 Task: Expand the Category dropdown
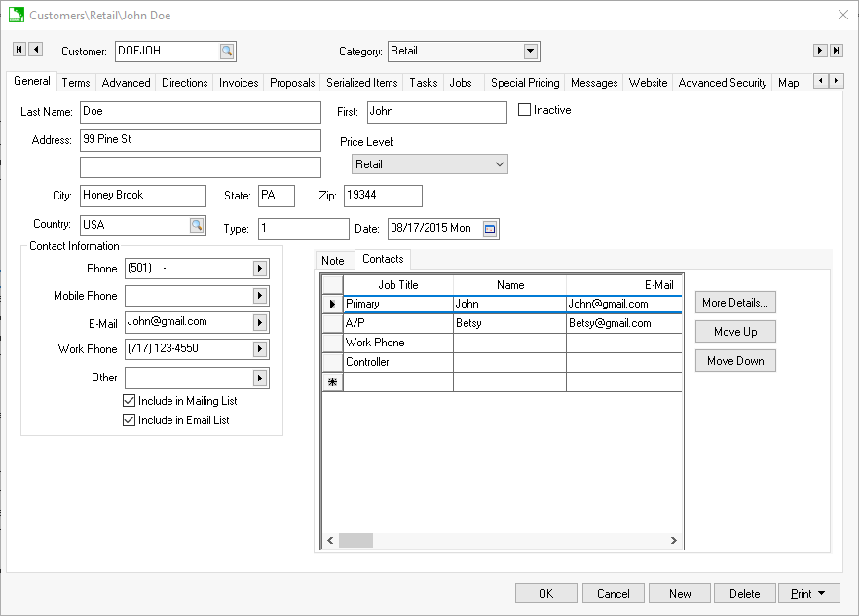[531, 52]
